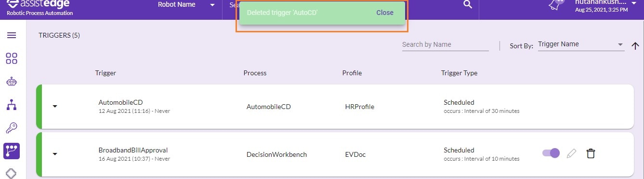The width and height of the screenshot is (644, 179).
Task: Delete the BroadbandBillApproval trigger with trash icon
Action: [591, 153]
